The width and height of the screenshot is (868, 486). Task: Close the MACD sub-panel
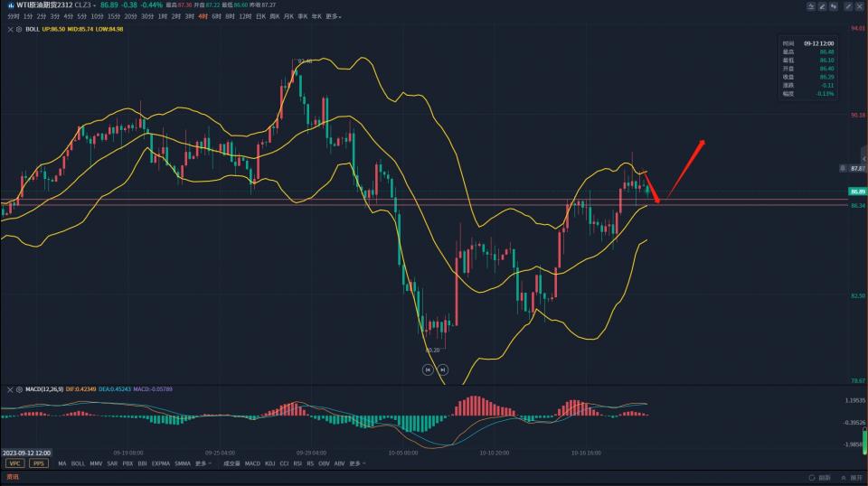pyautogui.click(x=10, y=390)
